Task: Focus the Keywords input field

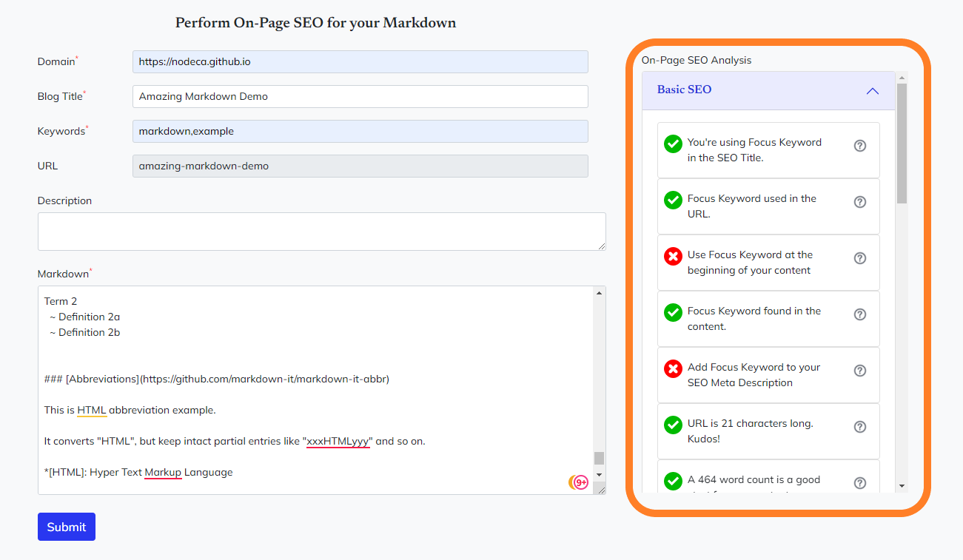Action: click(360, 131)
